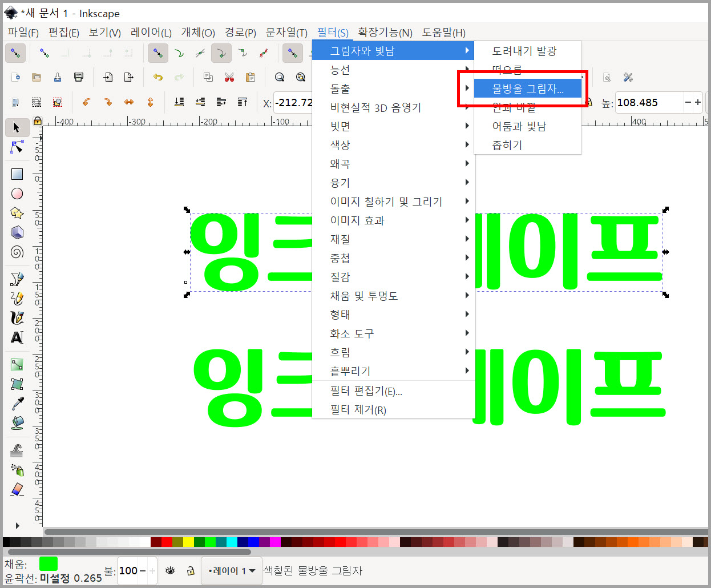Raise selection to top icon
Viewport: 711px width, 588px height.
(x=243, y=102)
